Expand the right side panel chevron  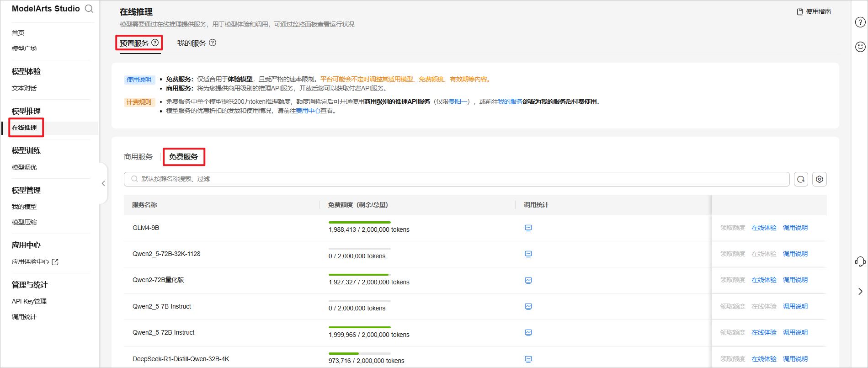[x=860, y=291]
